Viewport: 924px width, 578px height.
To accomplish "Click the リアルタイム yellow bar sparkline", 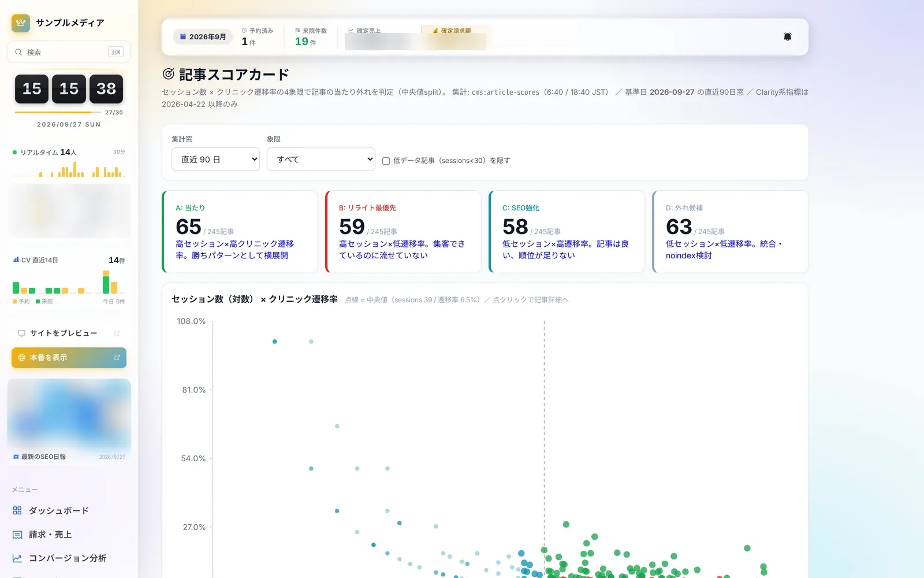I will 69,169.
